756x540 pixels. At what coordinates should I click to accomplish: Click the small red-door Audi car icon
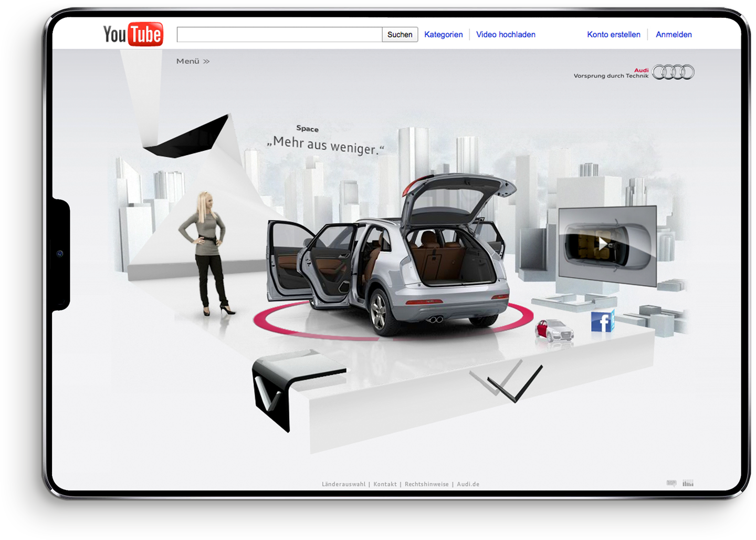pos(554,331)
